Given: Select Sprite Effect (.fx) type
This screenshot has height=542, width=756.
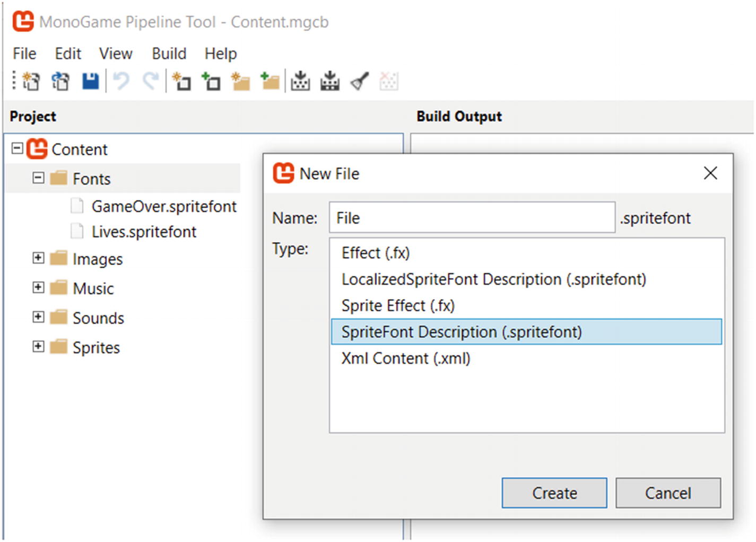Looking at the screenshot, I should [x=526, y=305].
